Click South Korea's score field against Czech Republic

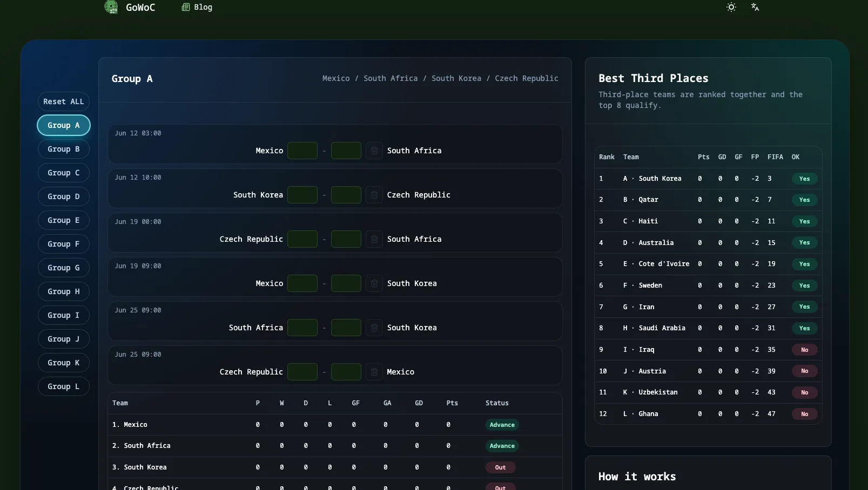[x=302, y=195]
